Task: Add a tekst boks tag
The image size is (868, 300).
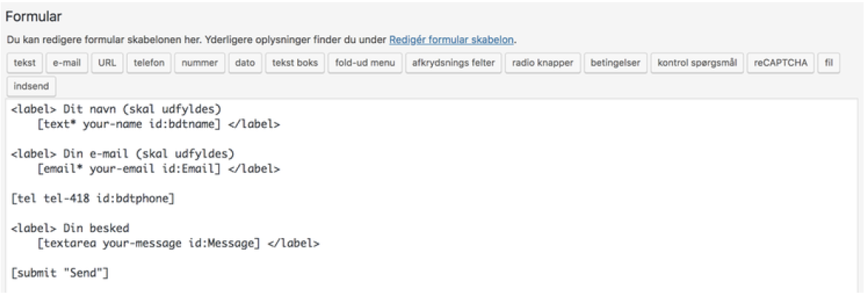Action: 295,63
